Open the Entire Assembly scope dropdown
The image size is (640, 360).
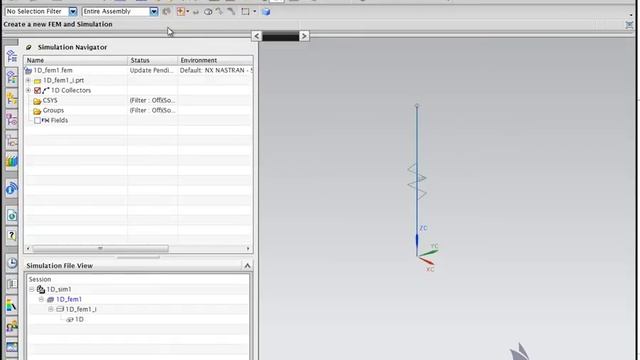153,11
